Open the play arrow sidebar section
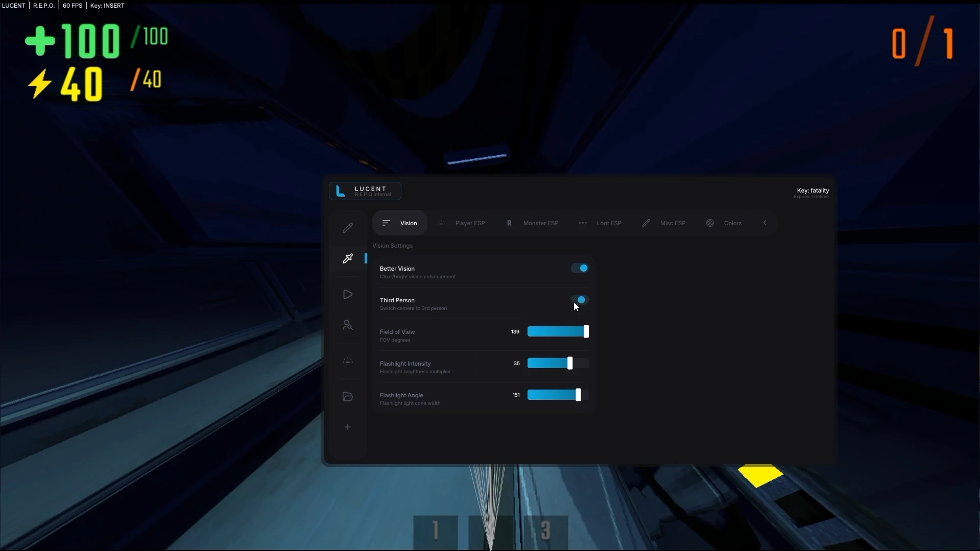Screen dimensions: 980x551 [x=348, y=294]
